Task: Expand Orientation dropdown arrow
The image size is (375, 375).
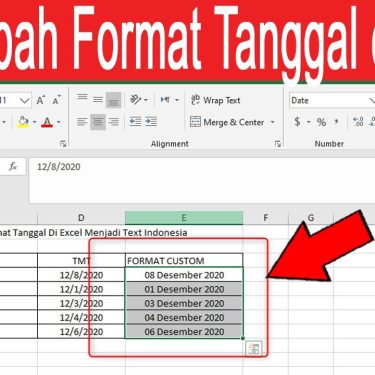Action: (x=146, y=100)
